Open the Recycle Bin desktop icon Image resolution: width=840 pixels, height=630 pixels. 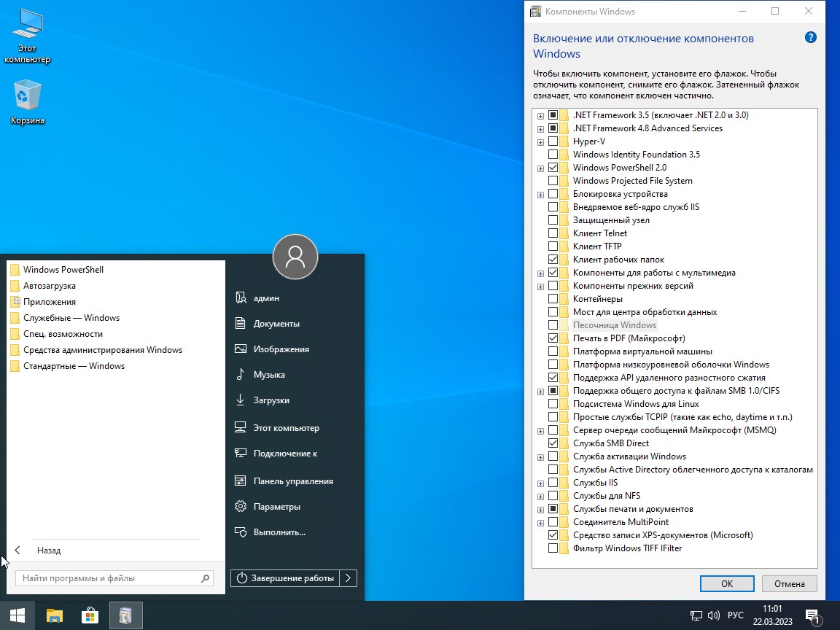(x=28, y=97)
